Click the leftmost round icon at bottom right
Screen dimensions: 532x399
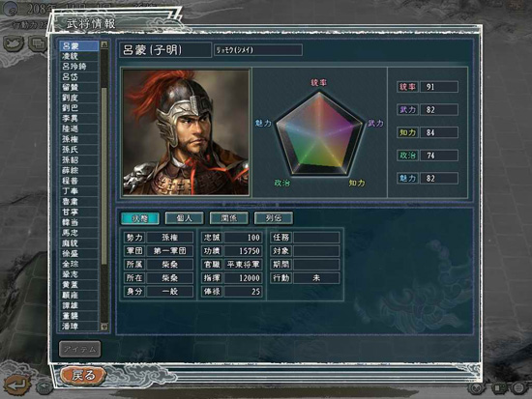coord(477,387)
